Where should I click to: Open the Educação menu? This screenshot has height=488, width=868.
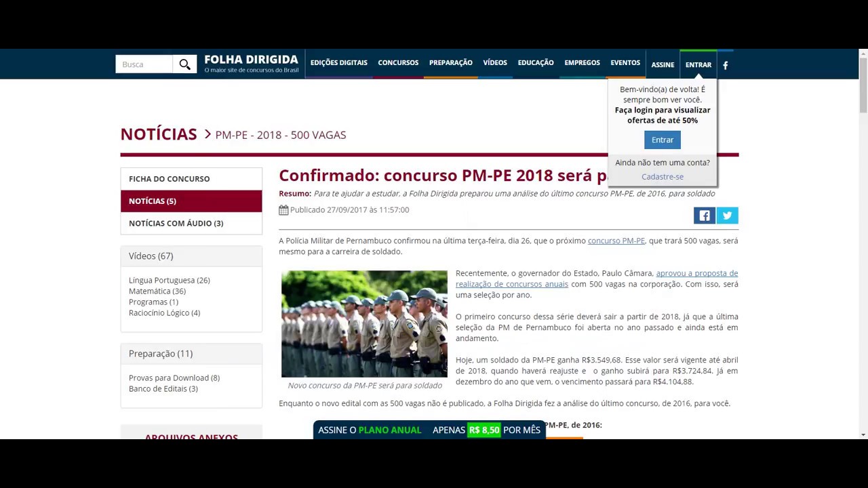(x=536, y=62)
